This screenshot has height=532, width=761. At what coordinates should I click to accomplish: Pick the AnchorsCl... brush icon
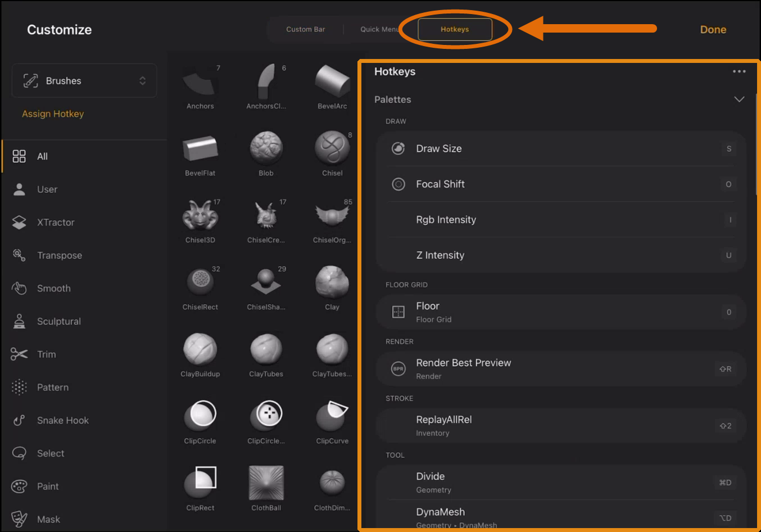tap(266, 83)
